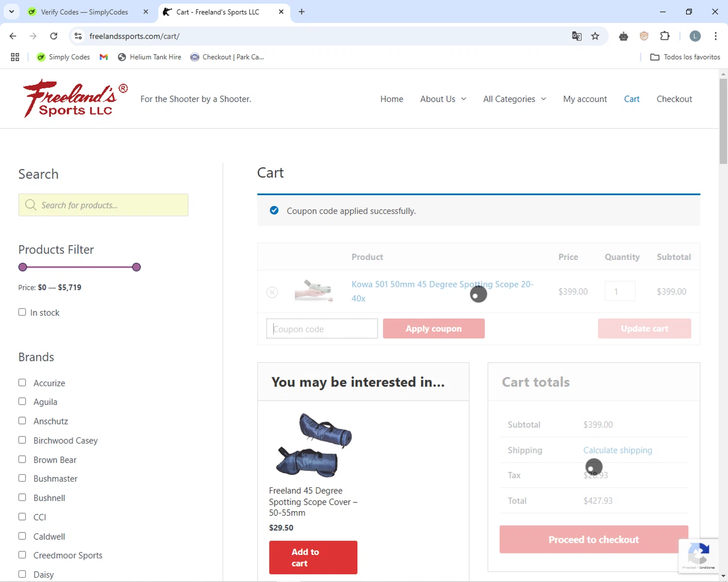Check the Creedmoor Sports brand filter
This screenshot has width=728, height=582.
tap(22, 555)
